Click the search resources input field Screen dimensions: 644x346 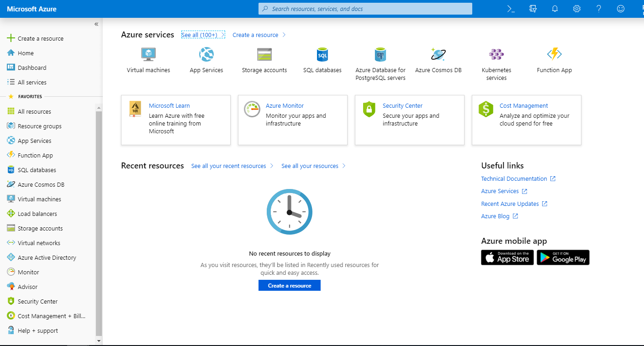pyautogui.click(x=365, y=9)
